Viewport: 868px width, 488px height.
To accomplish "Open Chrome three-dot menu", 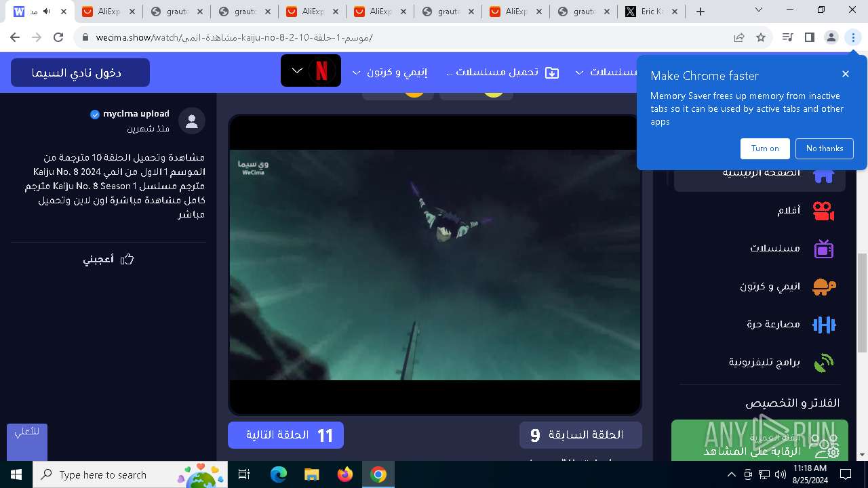I will tap(853, 38).
